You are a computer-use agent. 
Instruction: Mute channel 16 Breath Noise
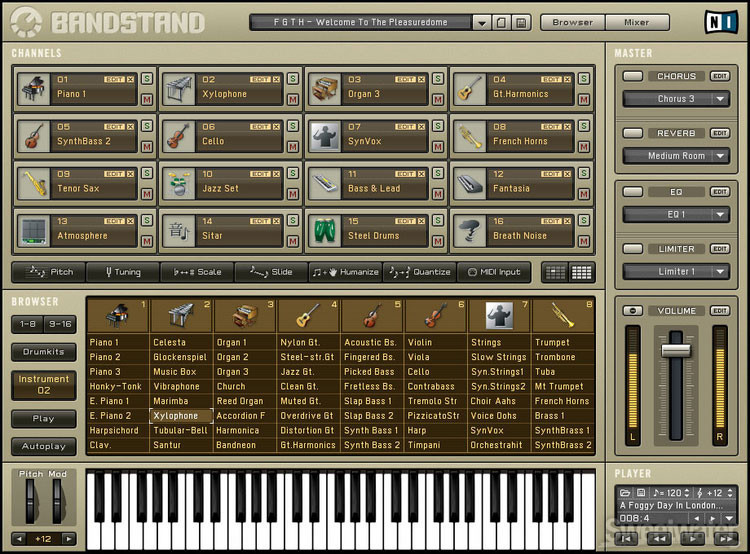coord(584,241)
